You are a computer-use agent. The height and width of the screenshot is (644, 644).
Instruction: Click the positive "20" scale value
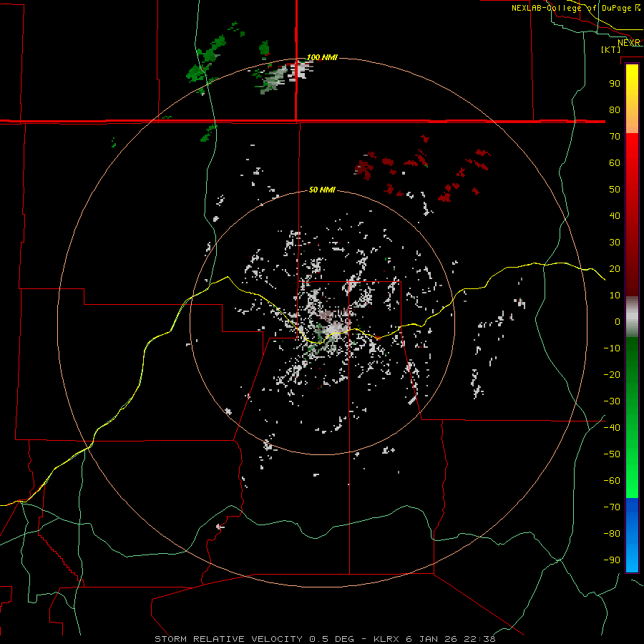[615, 268]
